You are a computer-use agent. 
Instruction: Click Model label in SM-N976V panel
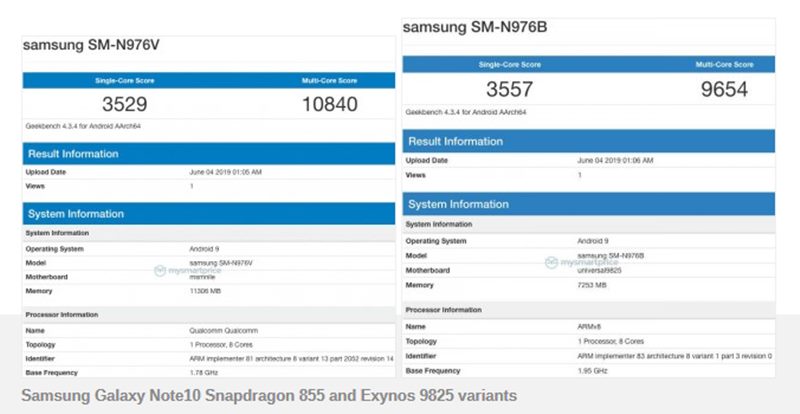(x=36, y=263)
